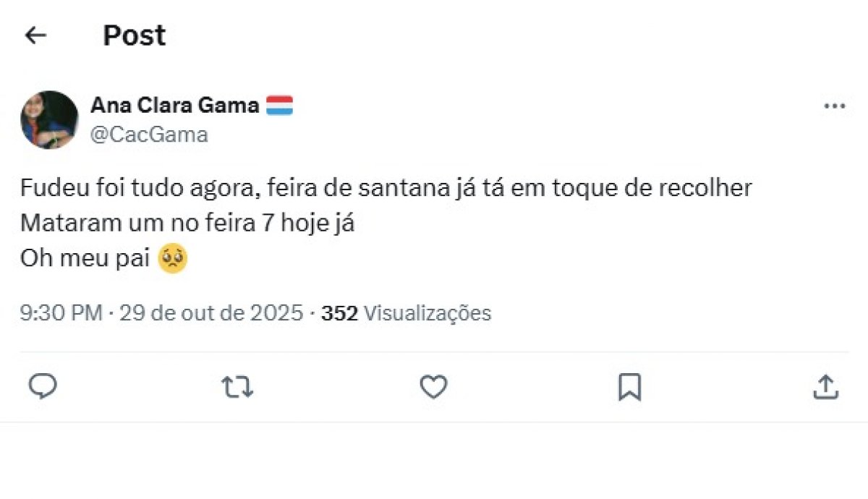The width and height of the screenshot is (868, 499).
Task: Click the flag emoji beside the name
Action: click(279, 106)
